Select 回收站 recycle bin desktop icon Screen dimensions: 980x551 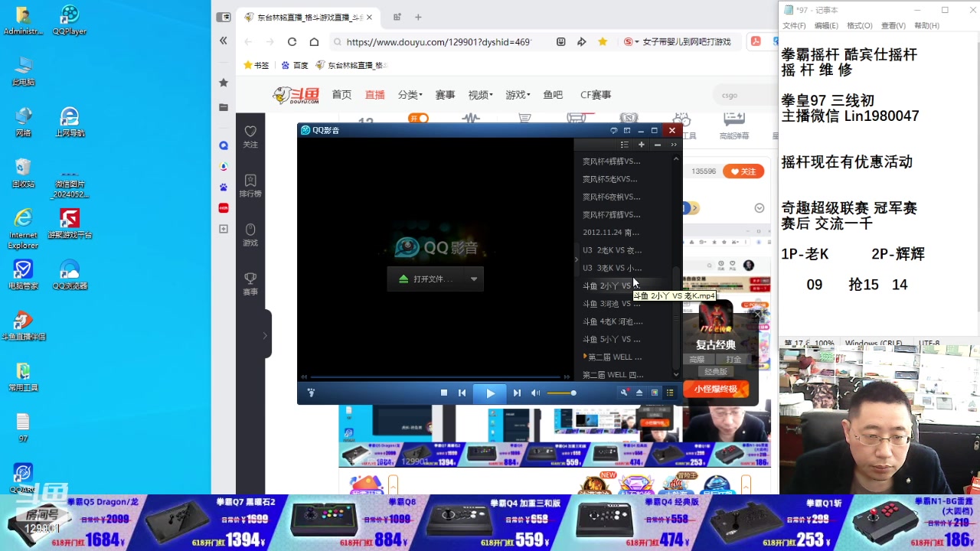[x=23, y=173]
